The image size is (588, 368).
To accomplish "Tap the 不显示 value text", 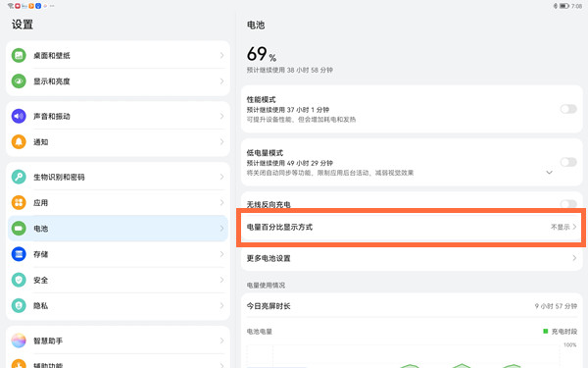I will pyautogui.click(x=560, y=227).
